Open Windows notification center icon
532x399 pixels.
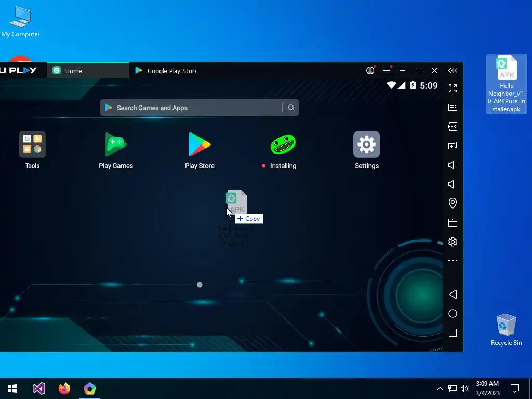[x=515, y=389]
